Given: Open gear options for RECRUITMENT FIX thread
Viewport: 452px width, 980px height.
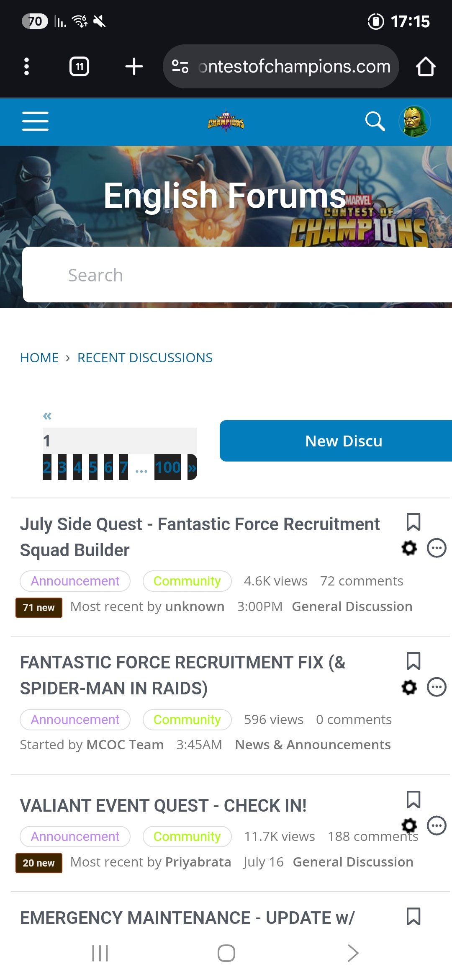Looking at the screenshot, I should pyautogui.click(x=409, y=687).
